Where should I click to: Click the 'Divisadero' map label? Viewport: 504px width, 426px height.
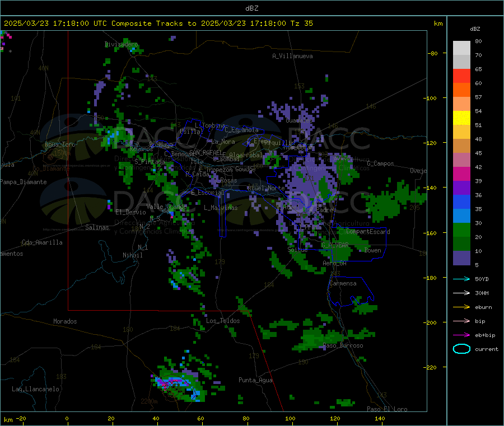click(x=121, y=44)
